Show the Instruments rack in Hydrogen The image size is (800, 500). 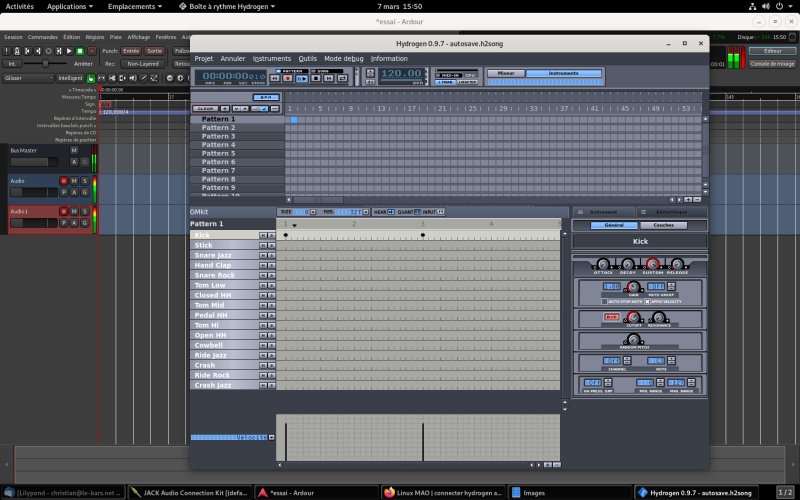pyautogui.click(x=563, y=73)
